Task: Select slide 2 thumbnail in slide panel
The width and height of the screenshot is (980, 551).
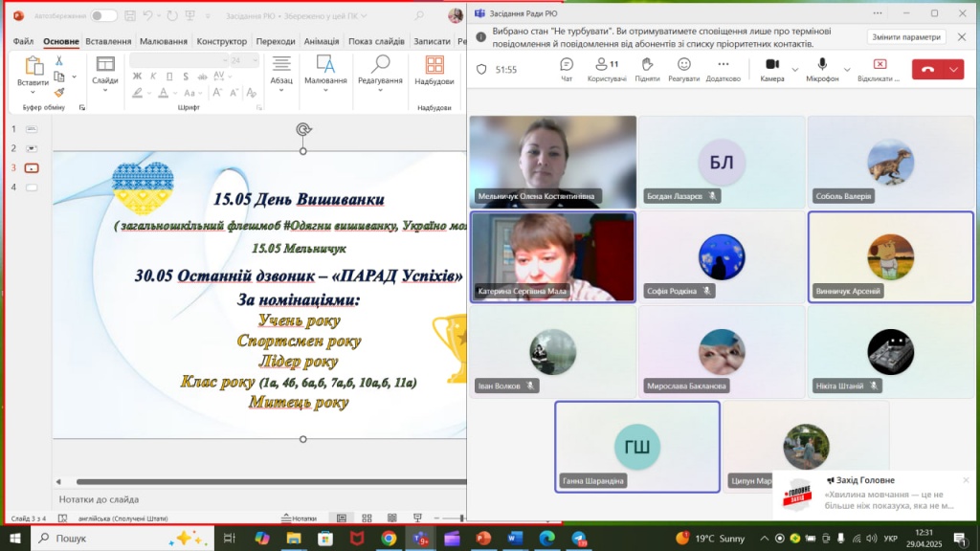Action: coord(32,148)
